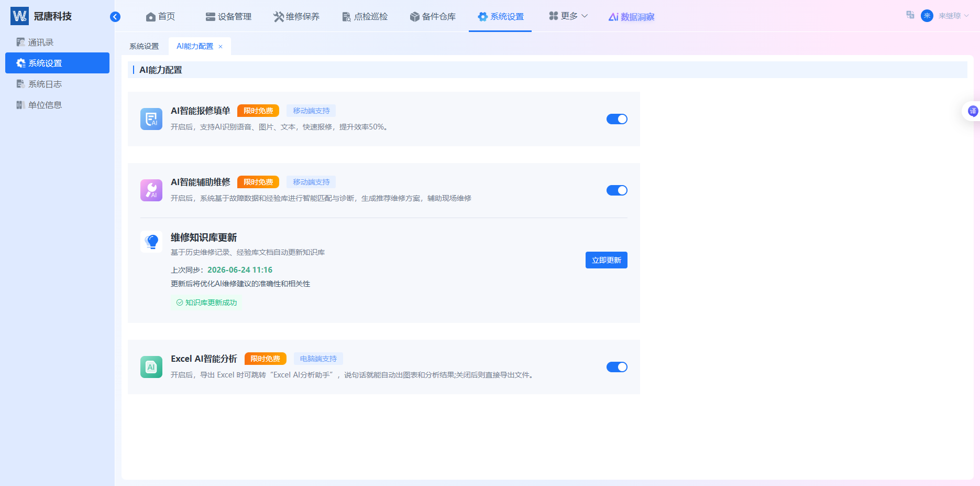Click the gear icon in top 系统设置
Screen dimensions: 980x486
pyautogui.click(x=483, y=17)
